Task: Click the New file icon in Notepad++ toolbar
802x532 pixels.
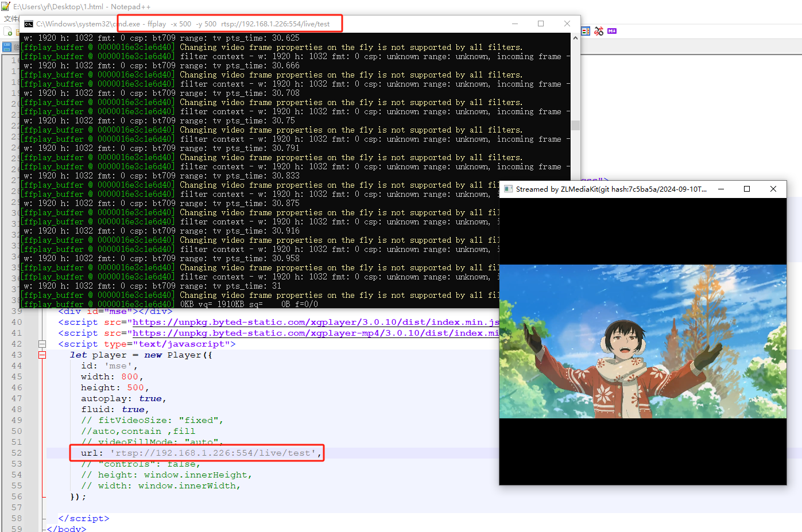Action: [9, 32]
